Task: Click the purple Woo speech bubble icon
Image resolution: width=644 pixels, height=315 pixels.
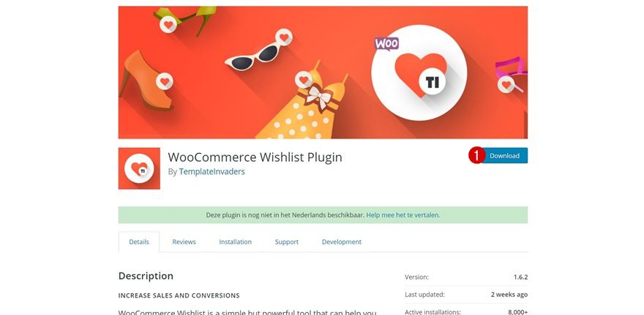Action: 386,44
